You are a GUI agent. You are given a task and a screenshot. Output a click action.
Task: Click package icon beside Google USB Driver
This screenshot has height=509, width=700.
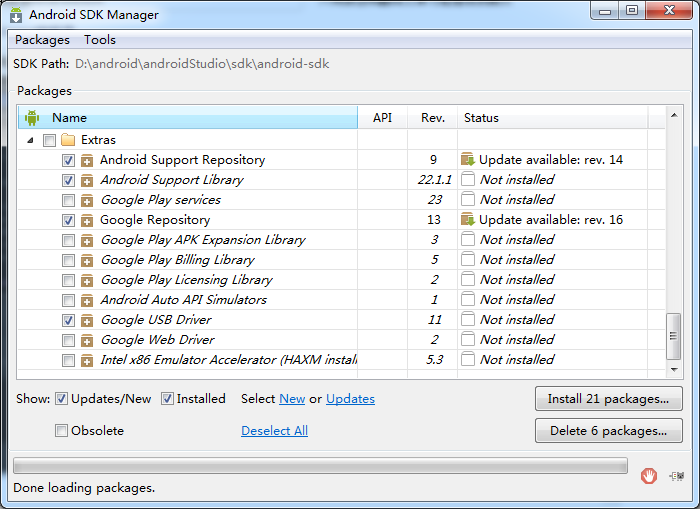pyautogui.click(x=87, y=320)
